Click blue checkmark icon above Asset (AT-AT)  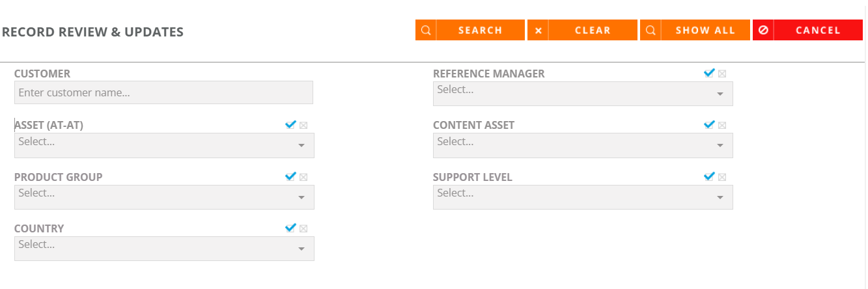click(290, 124)
